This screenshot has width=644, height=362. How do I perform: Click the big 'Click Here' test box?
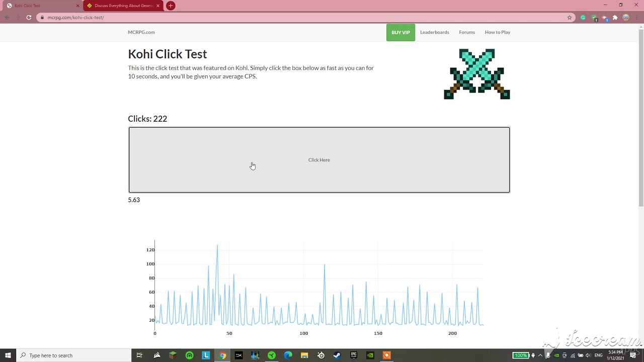(x=319, y=160)
